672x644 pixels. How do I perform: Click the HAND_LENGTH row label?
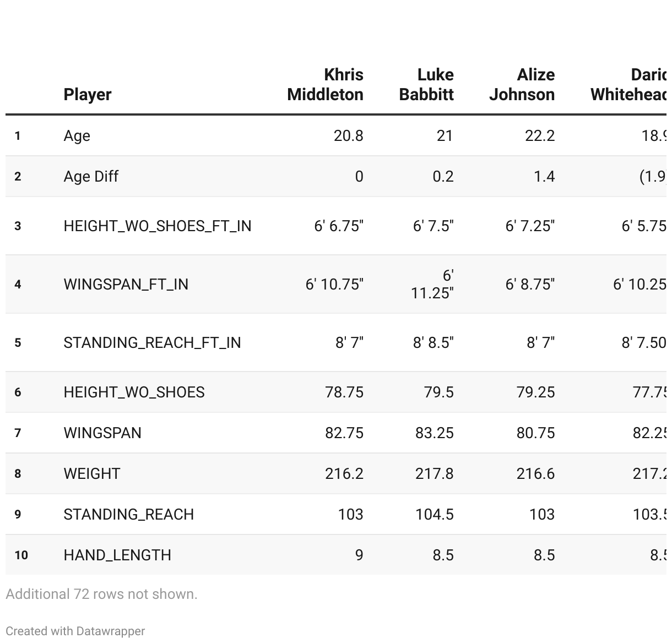tap(117, 555)
